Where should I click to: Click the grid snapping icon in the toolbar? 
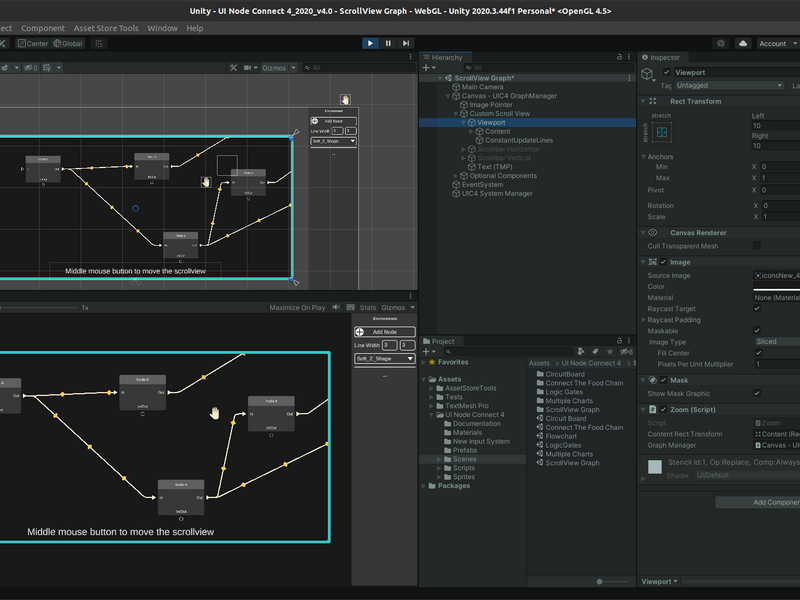click(99, 43)
